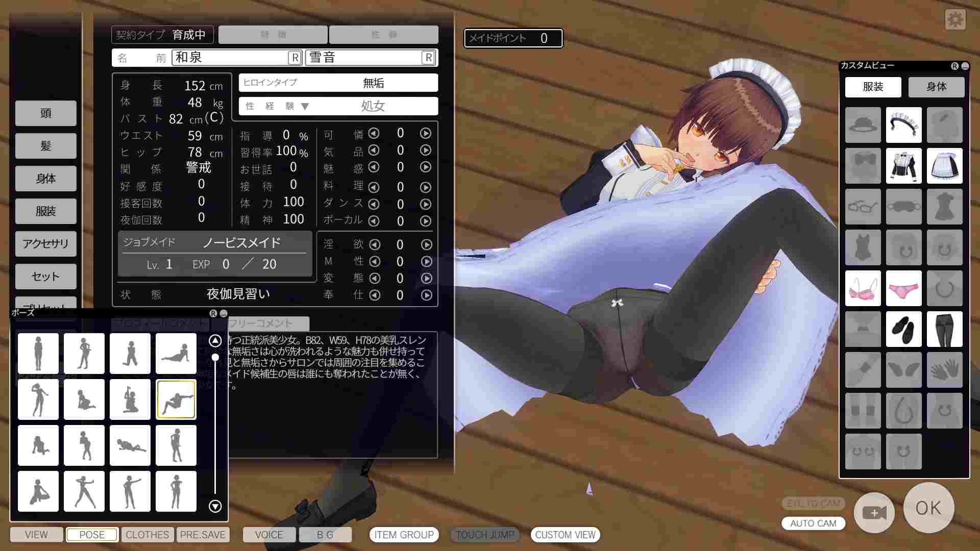Randomize the family name with R button
The width and height of the screenshot is (980, 551).
tap(295, 58)
